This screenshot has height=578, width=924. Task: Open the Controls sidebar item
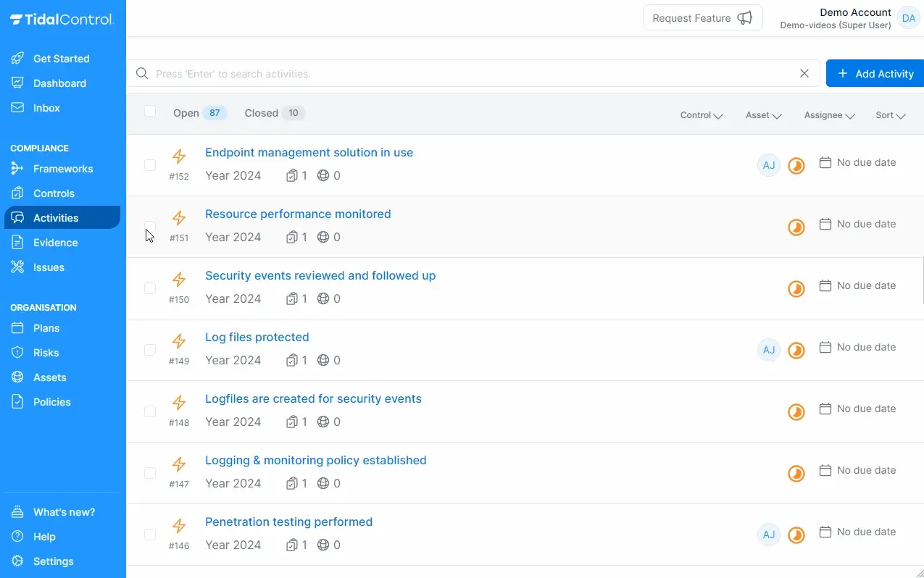62,193
